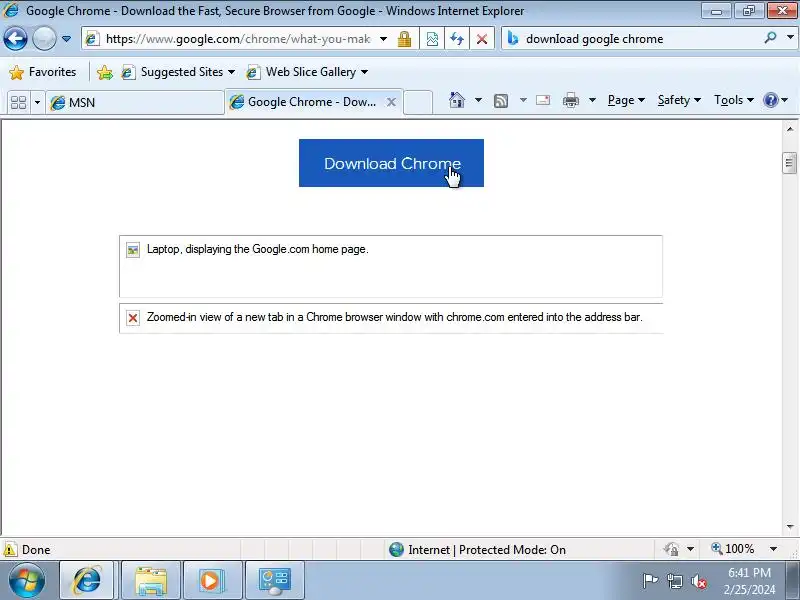This screenshot has height=600, width=800.
Task: Click the address bar URL field
Action: coord(237,39)
